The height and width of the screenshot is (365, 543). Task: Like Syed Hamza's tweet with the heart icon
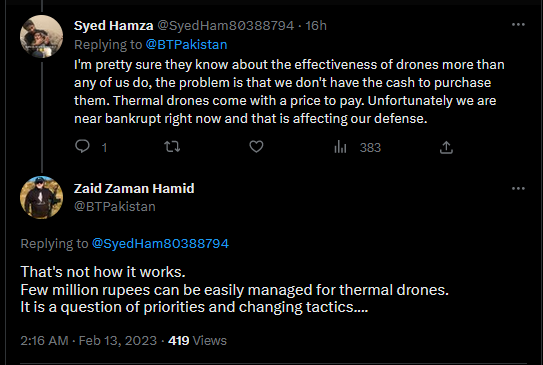256,146
